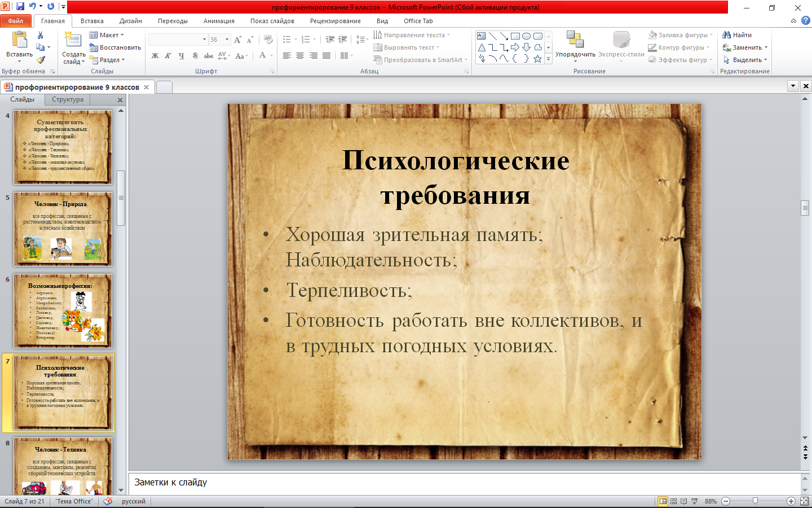Click the zoom out minus button
This screenshot has width=812, height=508.
pyautogui.click(x=726, y=501)
